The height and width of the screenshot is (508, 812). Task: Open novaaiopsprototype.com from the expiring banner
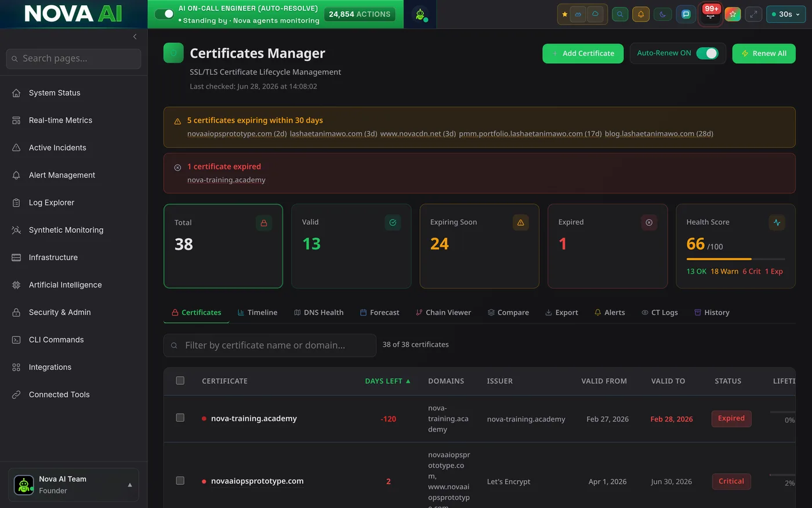pos(237,134)
